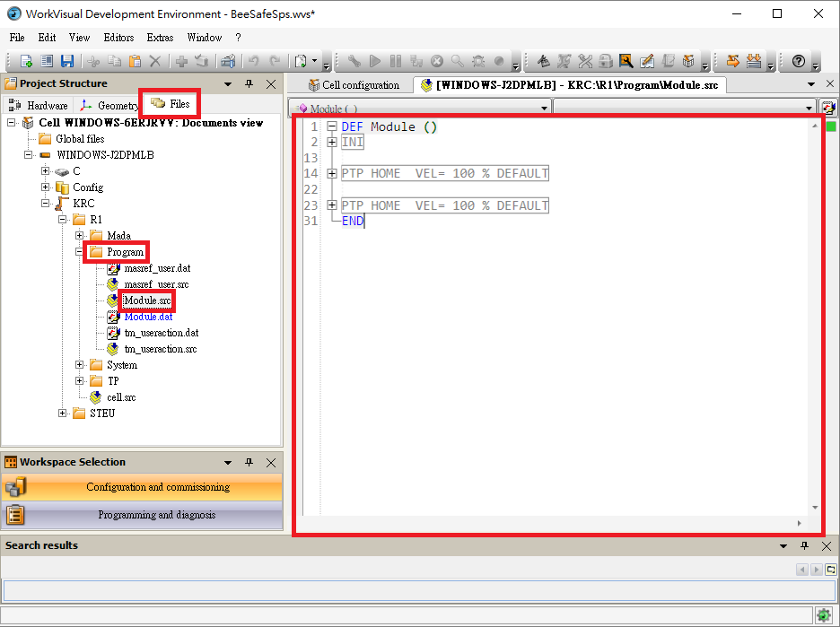The height and width of the screenshot is (627, 840).
Task: Click the Search results text field
Action: click(x=419, y=590)
